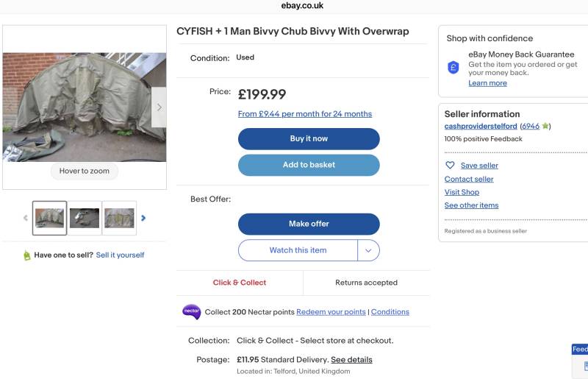Select the third bivvy thumbnail
Viewport: 588px width, 379px height.
point(119,218)
